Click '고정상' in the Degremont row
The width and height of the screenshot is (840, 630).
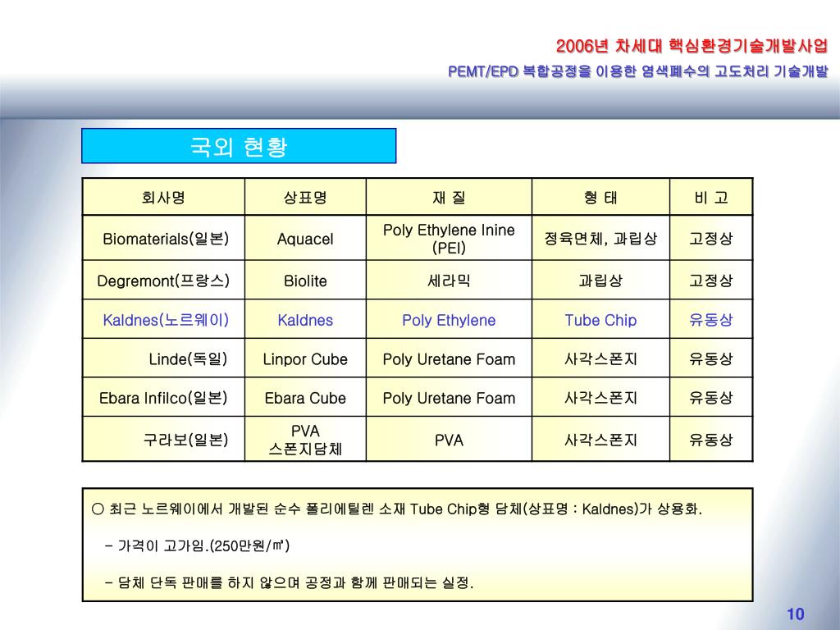pyautogui.click(x=711, y=281)
